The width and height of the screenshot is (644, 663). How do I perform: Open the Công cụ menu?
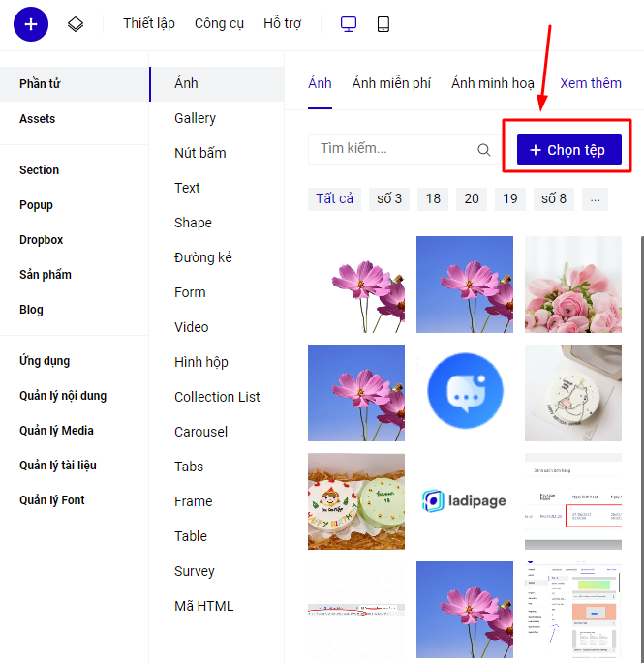click(x=219, y=24)
